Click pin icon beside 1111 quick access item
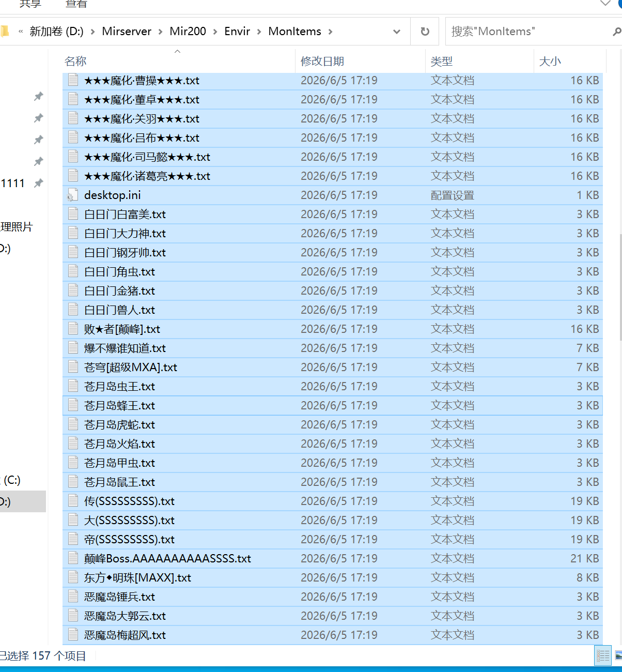The width and height of the screenshot is (622, 672). [38, 183]
